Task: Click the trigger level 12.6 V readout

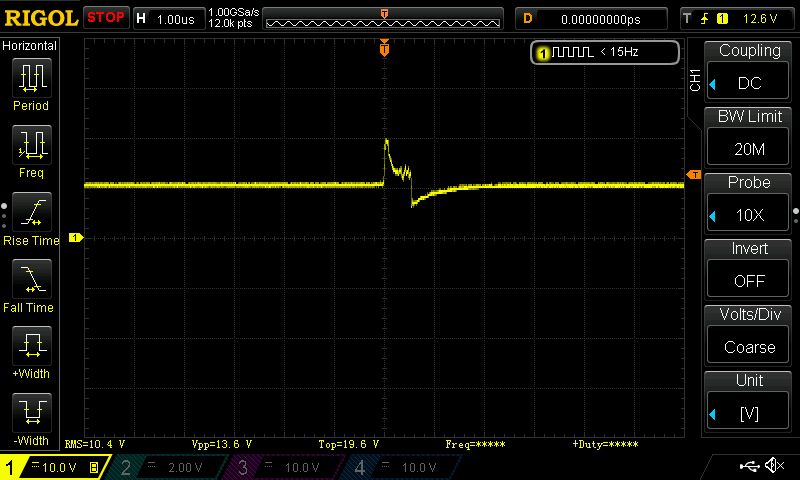Action: click(x=760, y=19)
